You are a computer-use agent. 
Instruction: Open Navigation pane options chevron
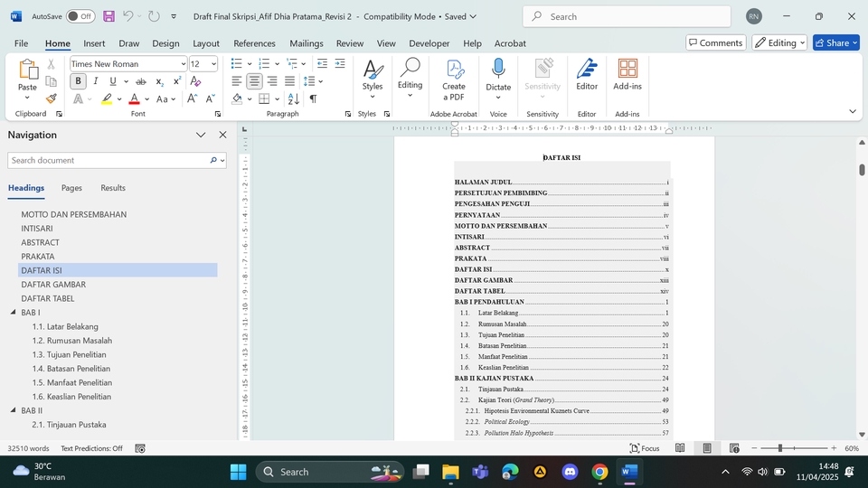click(201, 135)
